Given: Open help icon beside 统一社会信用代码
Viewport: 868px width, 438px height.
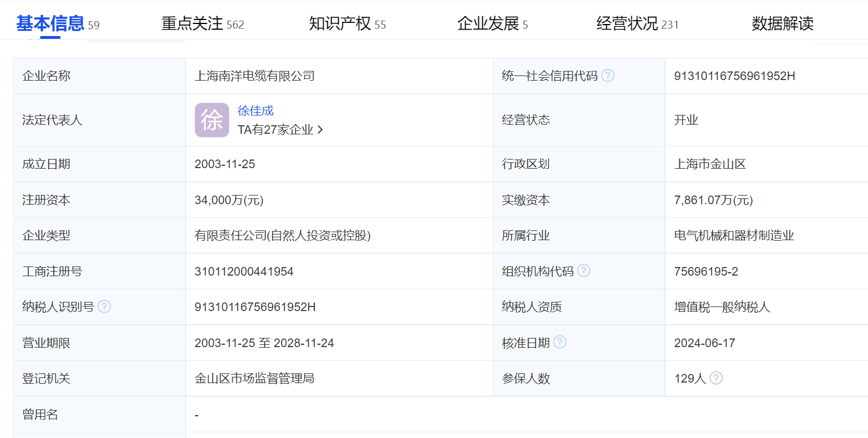Looking at the screenshot, I should (x=607, y=75).
